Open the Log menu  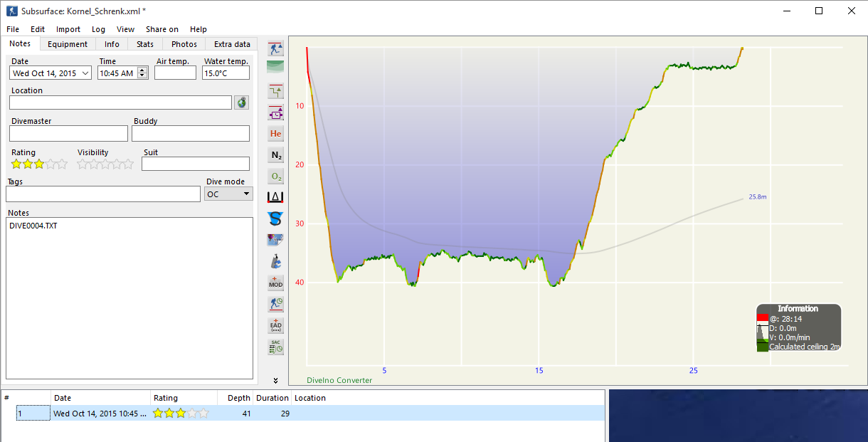[98, 29]
